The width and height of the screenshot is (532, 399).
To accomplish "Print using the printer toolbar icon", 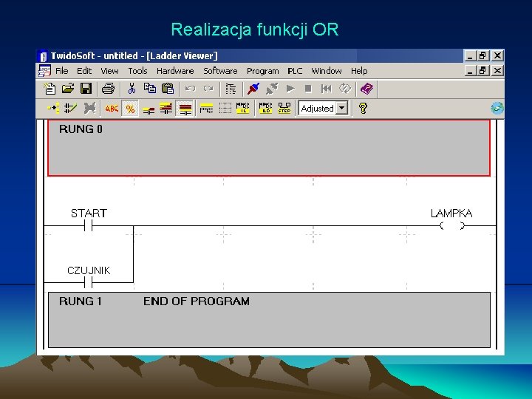I will coord(108,89).
